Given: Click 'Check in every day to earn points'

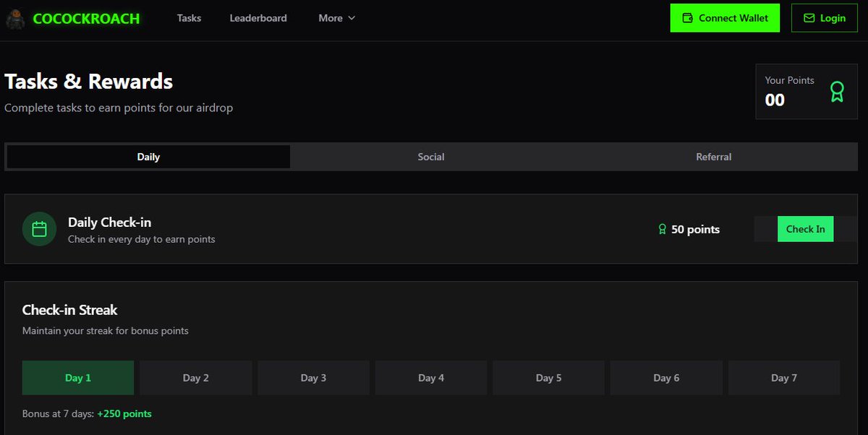Looking at the screenshot, I should pos(141,239).
